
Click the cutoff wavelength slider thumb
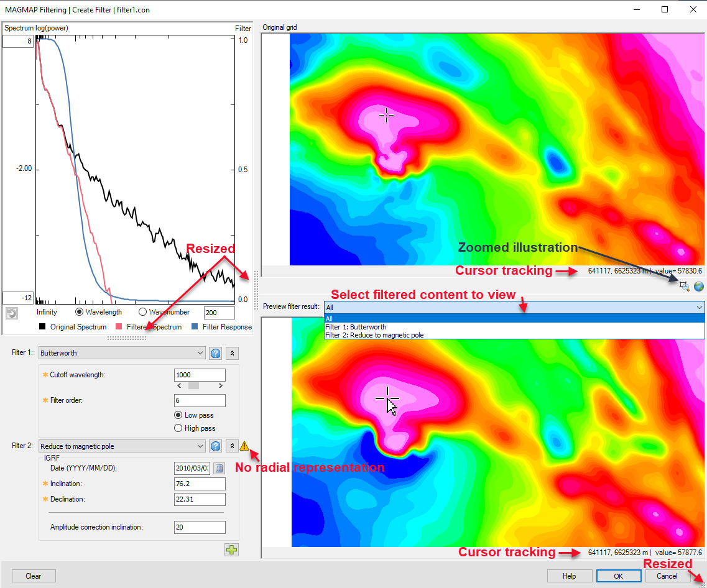click(x=193, y=386)
